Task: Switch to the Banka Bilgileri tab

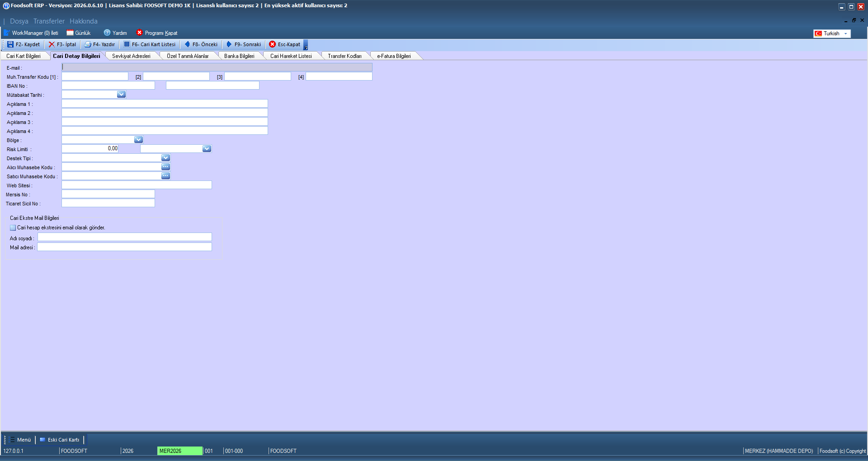Action: (x=239, y=56)
